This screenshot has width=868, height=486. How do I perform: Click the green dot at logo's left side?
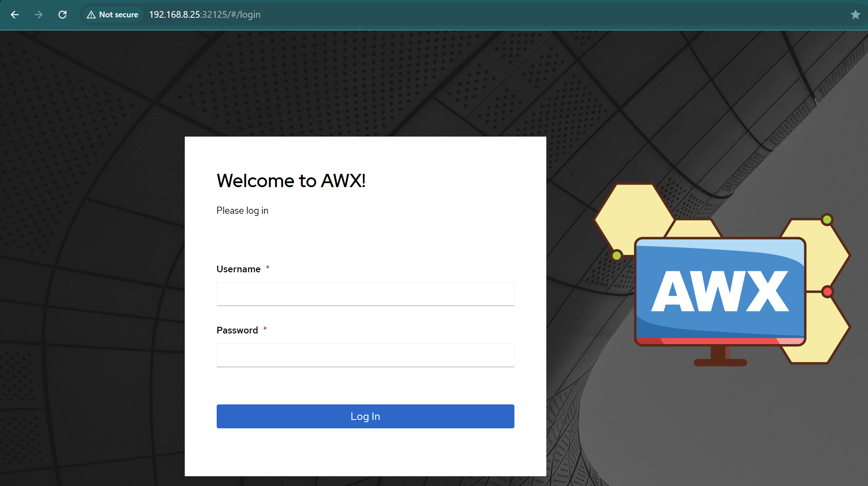pos(616,255)
